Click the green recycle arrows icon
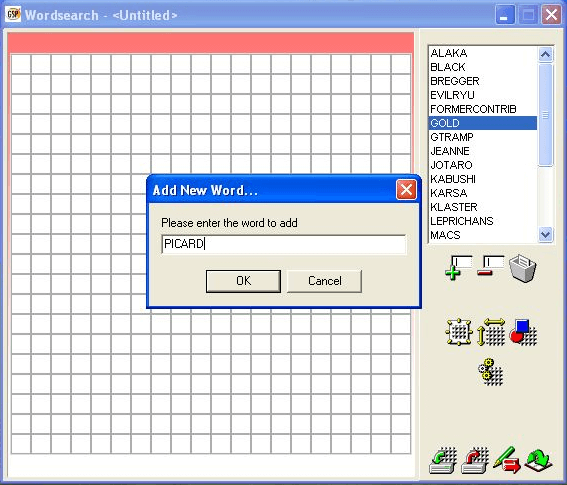567x485 pixels. click(x=538, y=460)
